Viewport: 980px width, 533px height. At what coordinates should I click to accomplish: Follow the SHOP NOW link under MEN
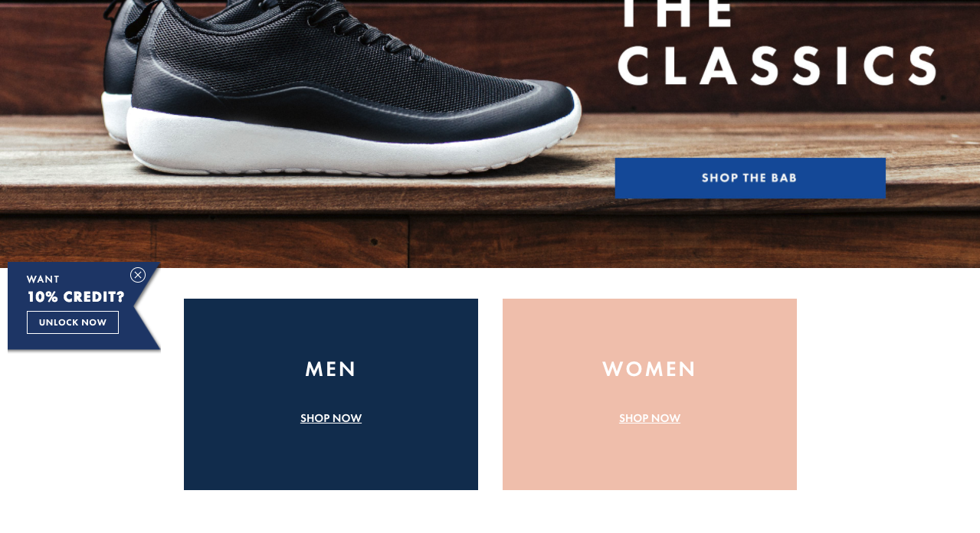pyautogui.click(x=331, y=418)
